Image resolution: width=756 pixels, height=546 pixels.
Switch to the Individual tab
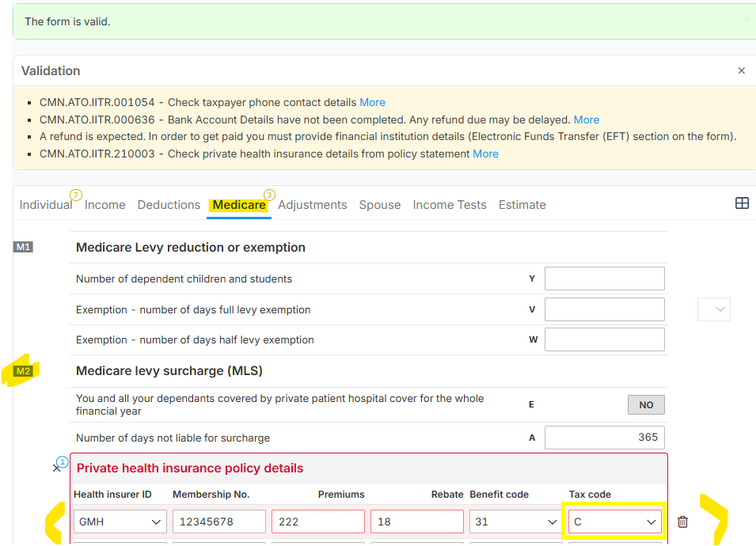pos(46,205)
